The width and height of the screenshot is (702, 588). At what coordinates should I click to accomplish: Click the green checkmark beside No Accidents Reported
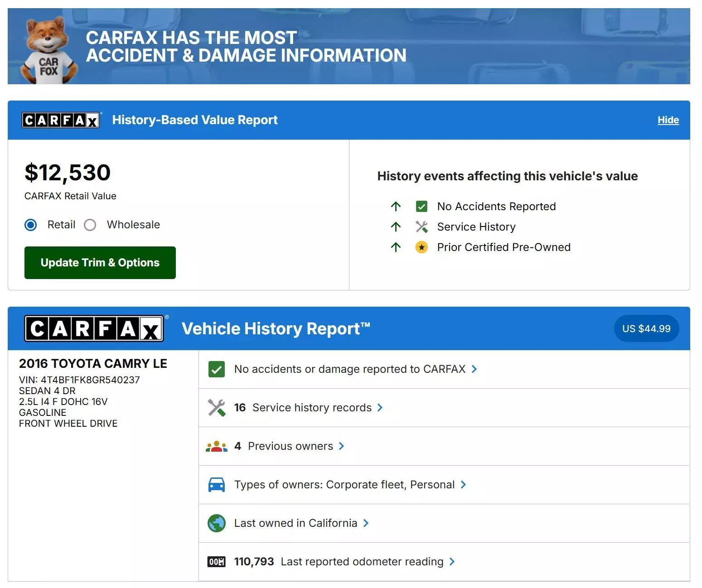[x=421, y=207]
